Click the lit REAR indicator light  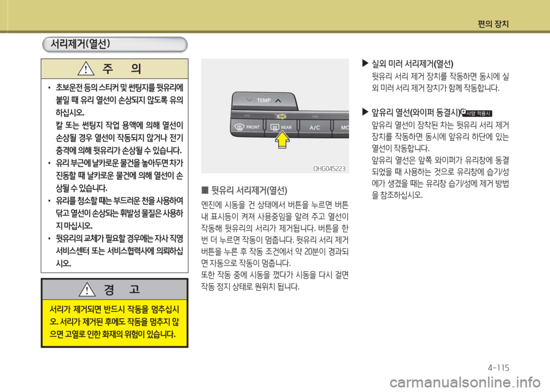point(282,117)
